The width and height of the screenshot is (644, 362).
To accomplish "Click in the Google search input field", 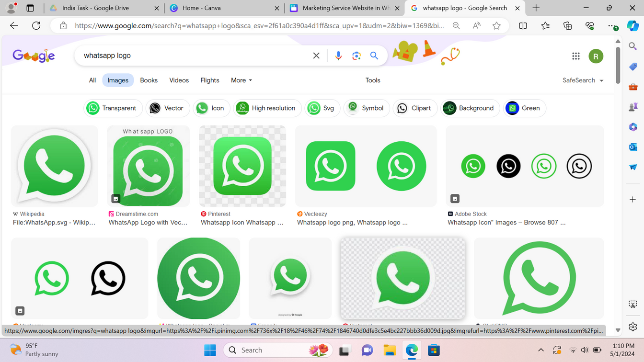I will (x=194, y=56).
